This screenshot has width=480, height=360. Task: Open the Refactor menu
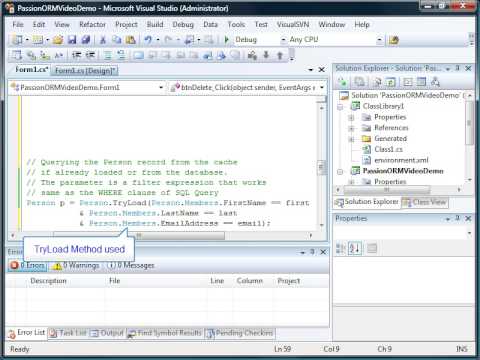[92, 24]
